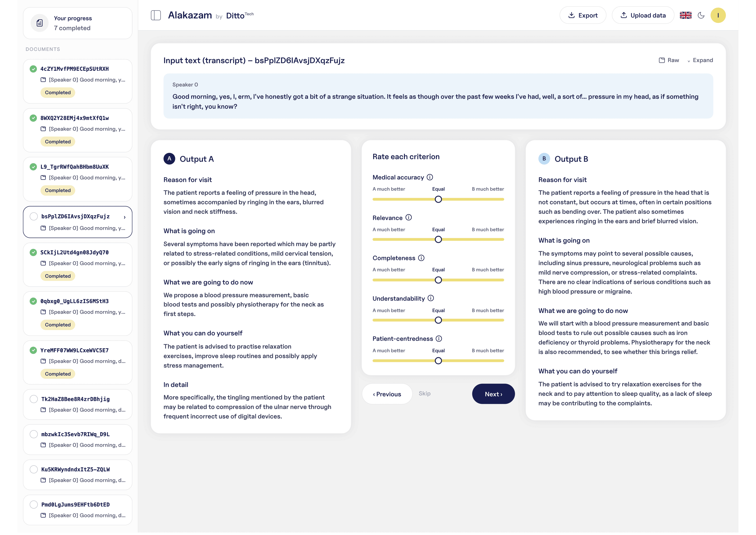The image size is (756, 535).
Task: Adjust the Relevance slider handle
Action: coord(438,239)
